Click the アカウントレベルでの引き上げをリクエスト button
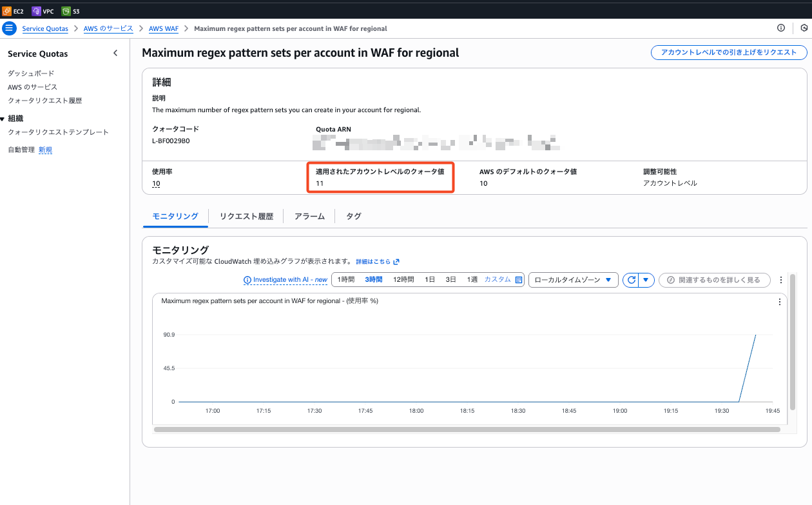The image size is (812, 505). [728, 53]
